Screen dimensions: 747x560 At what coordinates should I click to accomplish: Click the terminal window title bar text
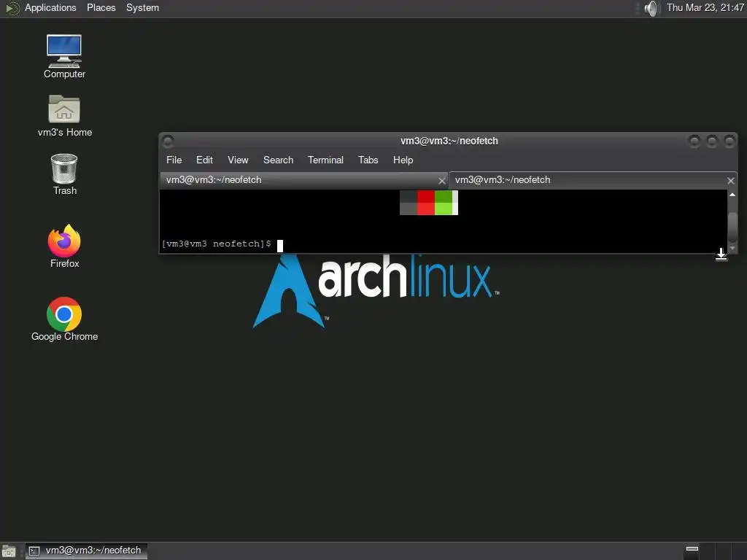(x=449, y=141)
